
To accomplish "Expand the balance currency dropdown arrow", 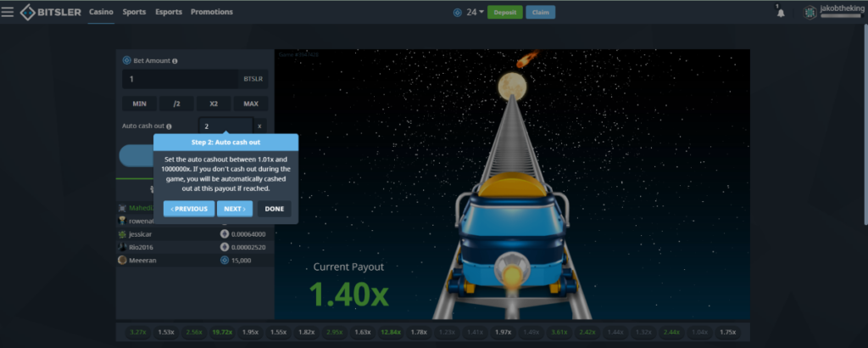I will point(481,12).
